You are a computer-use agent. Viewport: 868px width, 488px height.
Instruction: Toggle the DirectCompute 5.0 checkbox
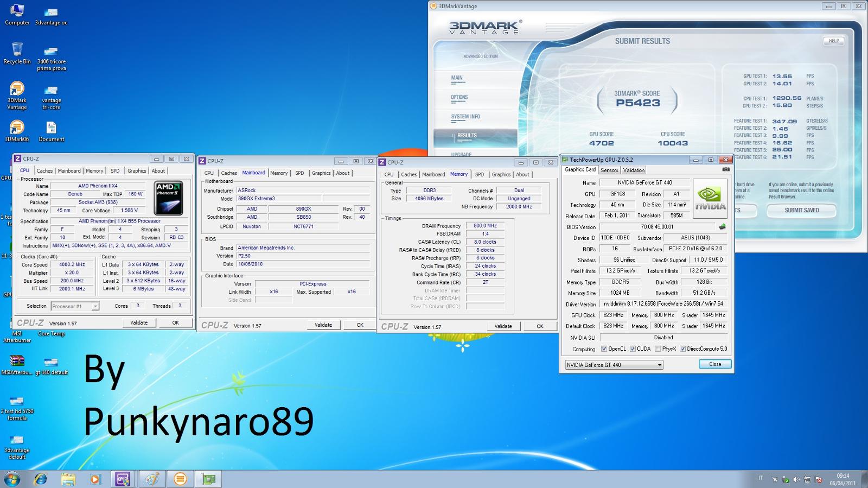pyautogui.click(x=683, y=349)
